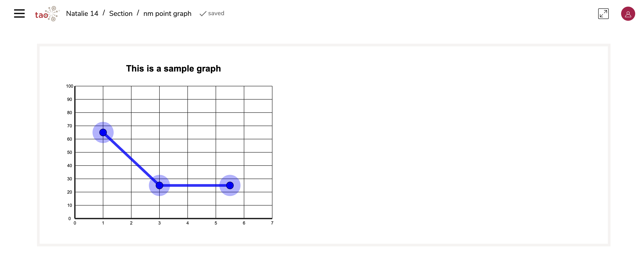This screenshot has width=644, height=268.
Task: Click the saved status label
Action: [216, 13]
